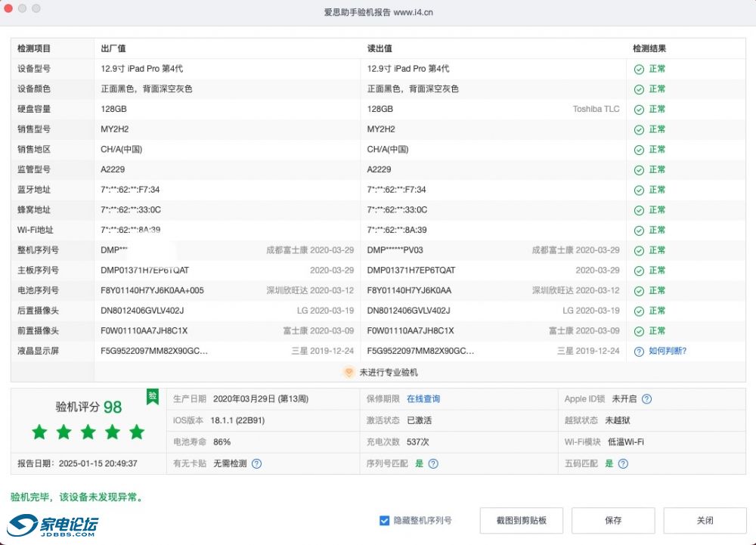Screen dimensions: 756x545
Task: Click the orange shield icon before 未进行专业验机
Action: pos(349,373)
